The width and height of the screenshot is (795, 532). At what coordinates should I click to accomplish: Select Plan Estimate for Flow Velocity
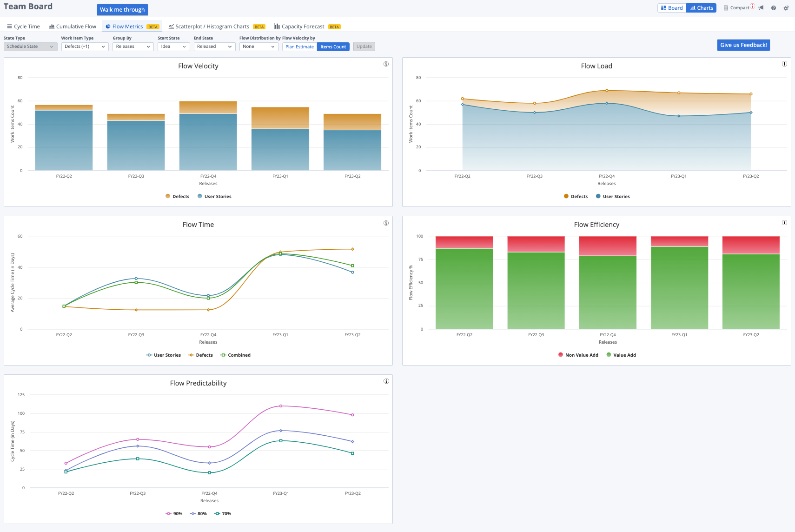[x=299, y=47]
